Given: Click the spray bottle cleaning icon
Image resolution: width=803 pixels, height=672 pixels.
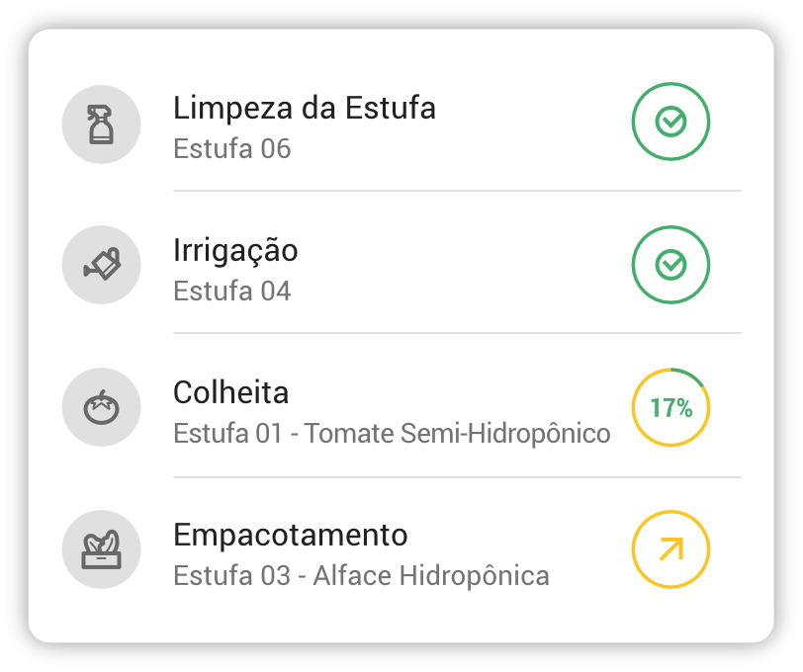Looking at the screenshot, I should (100, 124).
